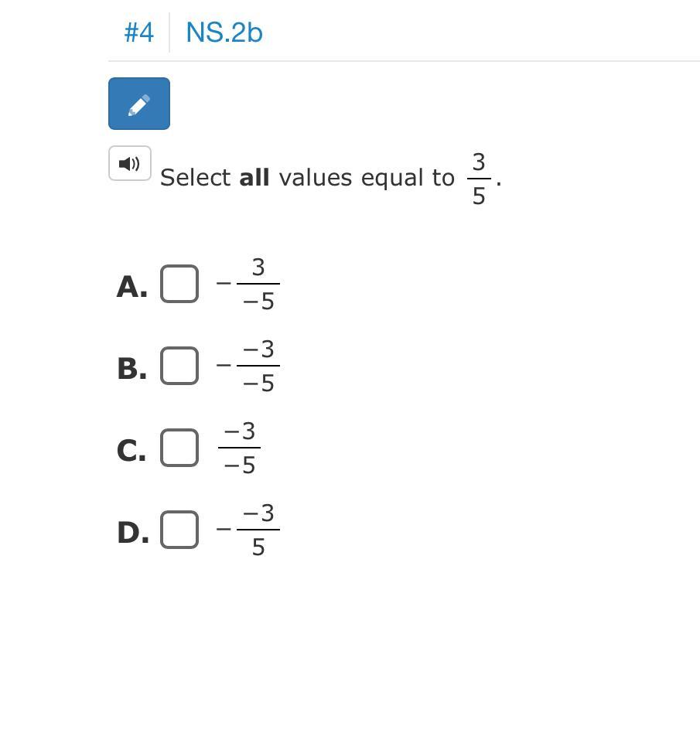This screenshot has height=740, width=700.
Task: Click option B's fraction −(−3/−5)
Action: tap(248, 367)
